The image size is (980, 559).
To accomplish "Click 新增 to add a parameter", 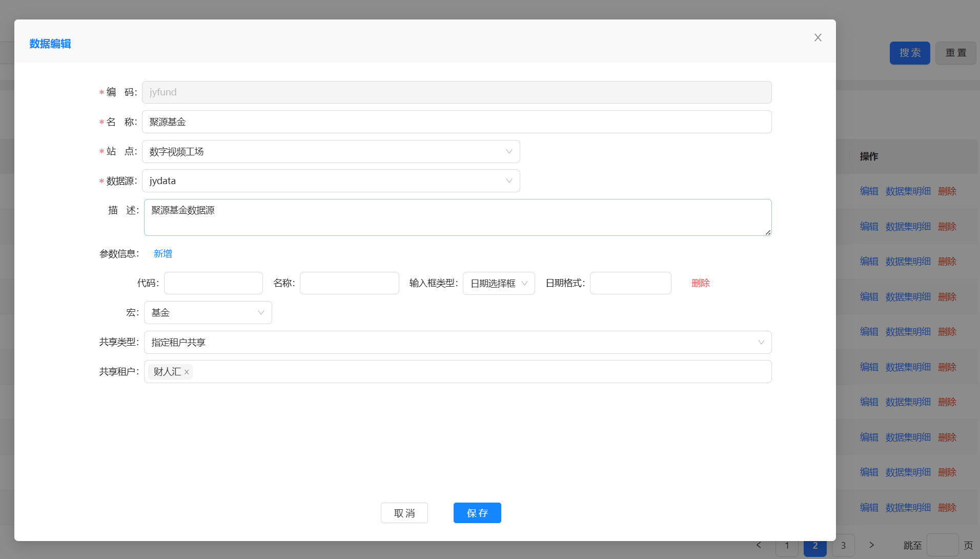I will pyautogui.click(x=162, y=254).
